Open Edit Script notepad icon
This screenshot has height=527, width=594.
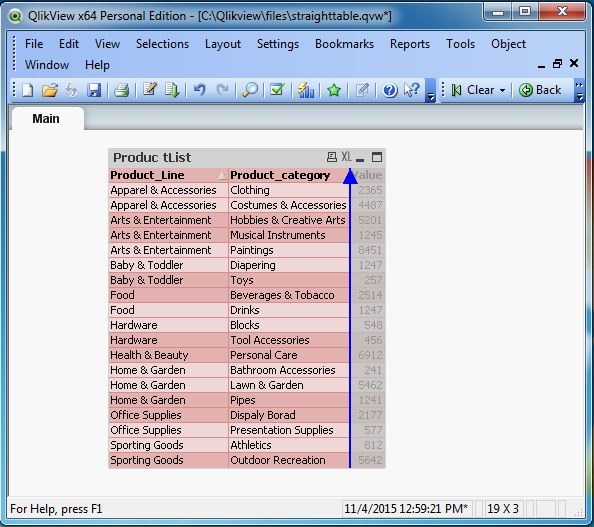click(x=150, y=90)
